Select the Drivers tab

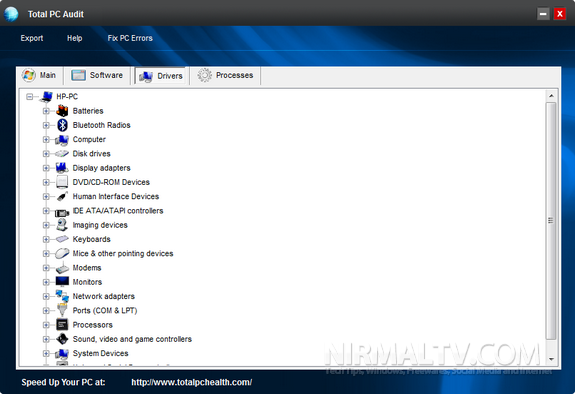click(161, 76)
